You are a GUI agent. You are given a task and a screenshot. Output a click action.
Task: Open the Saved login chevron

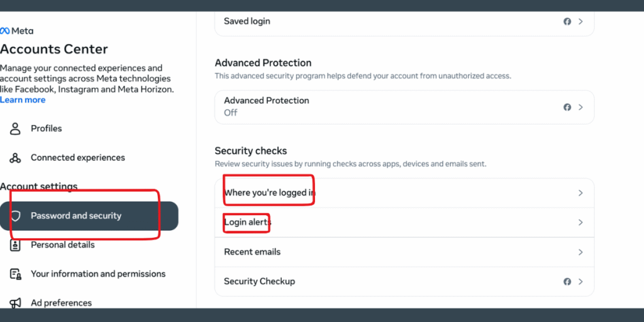point(580,21)
